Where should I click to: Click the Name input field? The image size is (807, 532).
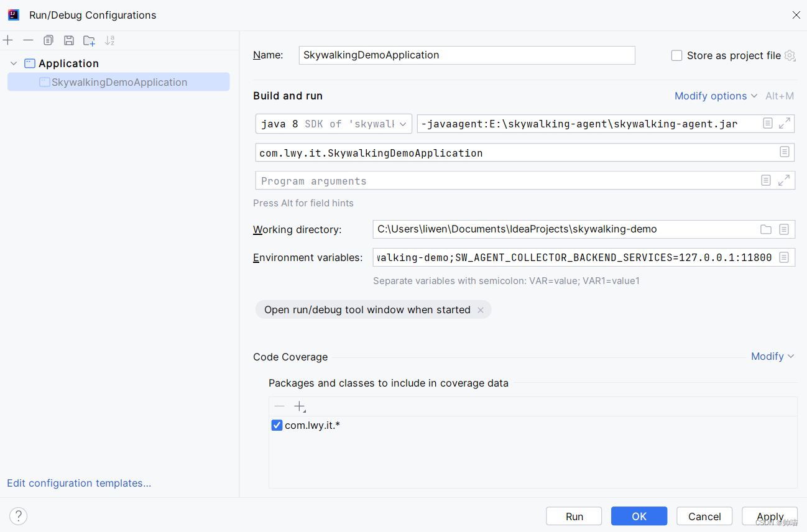[467, 55]
